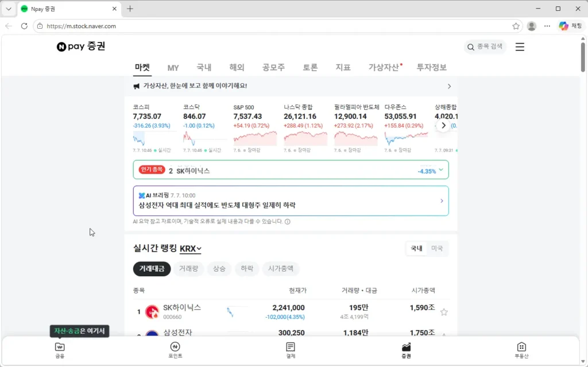The width and height of the screenshot is (588, 367).
Task: Open the S&P 500 index card
Action: click(255, 128)
